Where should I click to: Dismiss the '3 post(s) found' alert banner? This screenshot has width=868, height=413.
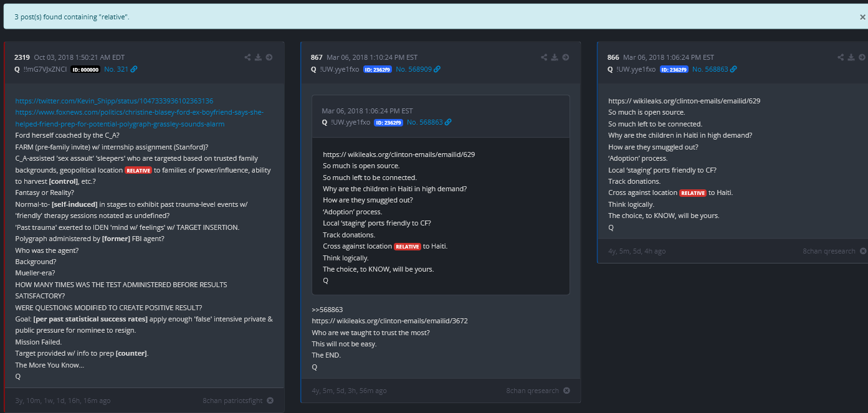(x=862, y=17)
